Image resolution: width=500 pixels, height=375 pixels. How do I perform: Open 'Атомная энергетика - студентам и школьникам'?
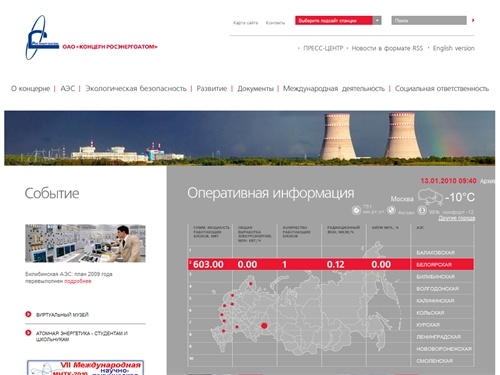82,336
